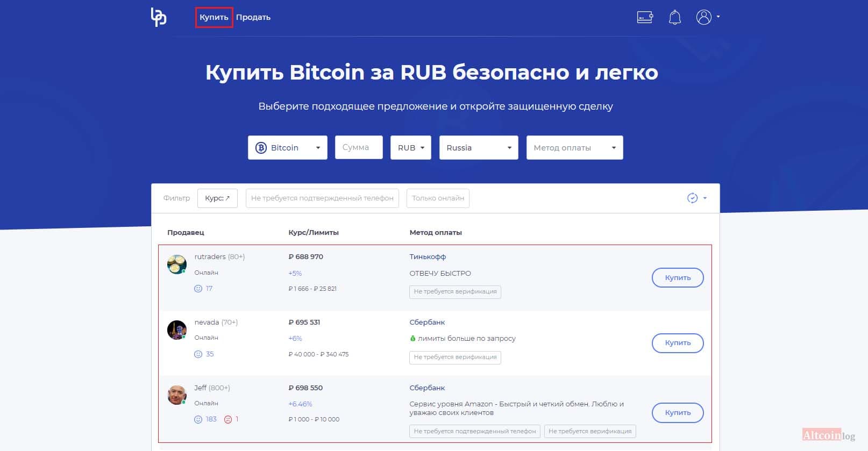This screenshot has width=868, height=451.
Task: Click 'Не требуется верификация' tag in rutraders row
Action: [455, 292]
